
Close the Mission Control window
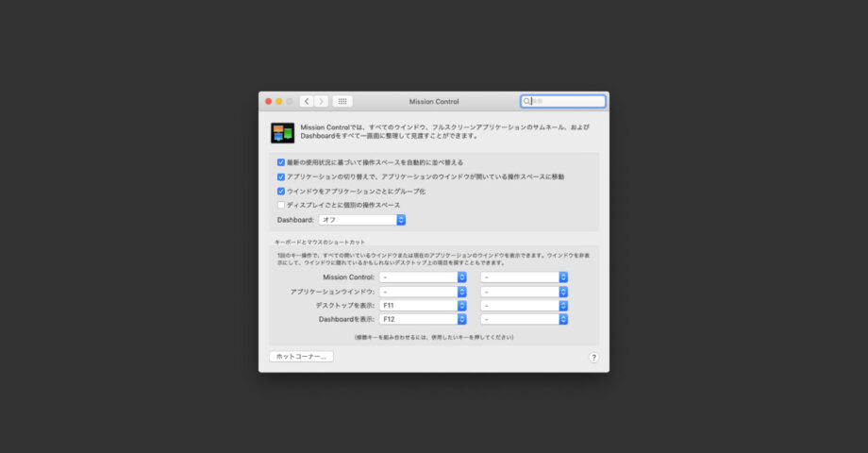point(269,101)
